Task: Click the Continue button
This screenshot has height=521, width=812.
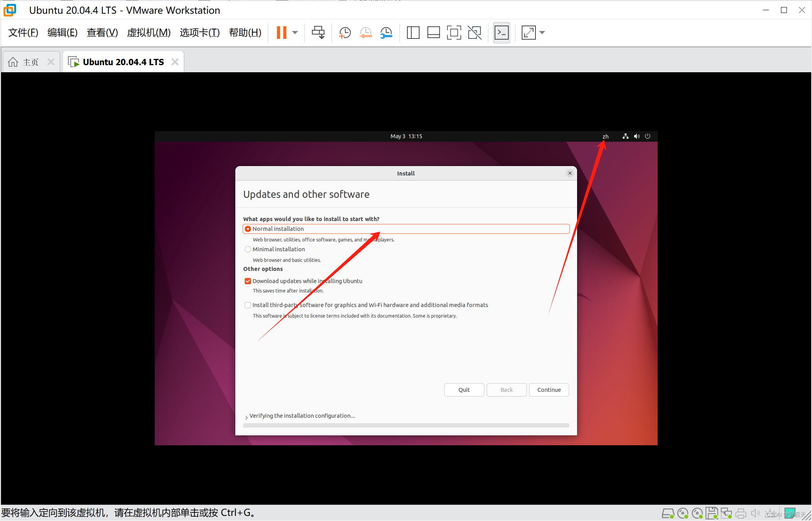Action: [x=549, y=390]
